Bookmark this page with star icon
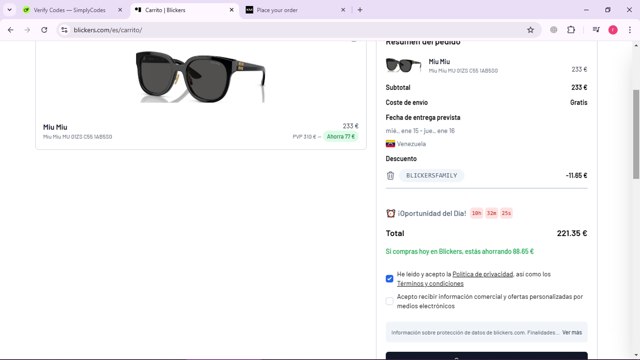640x360 pixels. pos(530,30)
